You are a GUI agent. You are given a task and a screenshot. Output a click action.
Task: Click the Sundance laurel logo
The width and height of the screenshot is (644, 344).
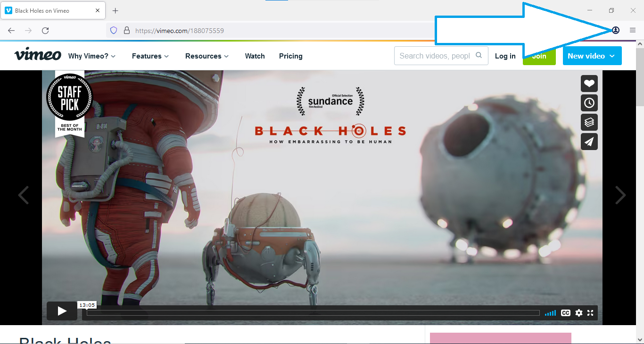pyautogui.click(x=330, y=101)
